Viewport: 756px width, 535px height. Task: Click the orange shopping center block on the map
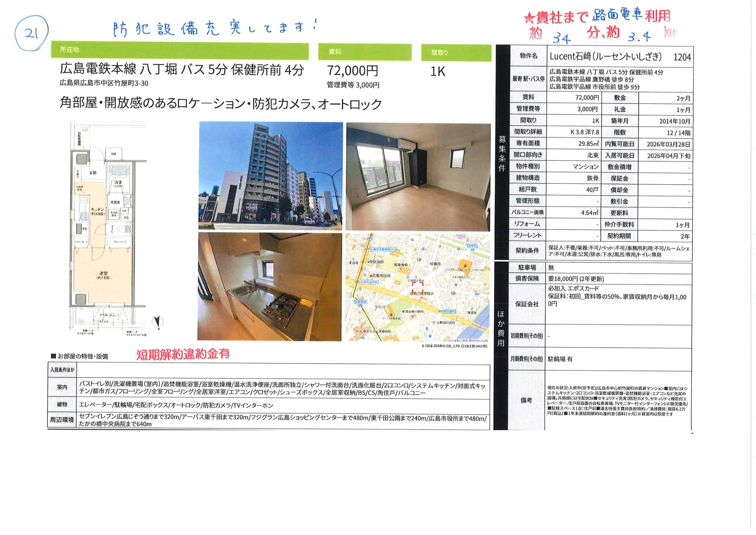465,265
